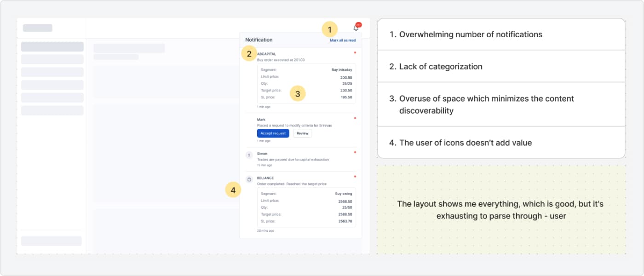Click the quantity value 25/50
This screenshot has height=276, width=644.
click(347, 208)
